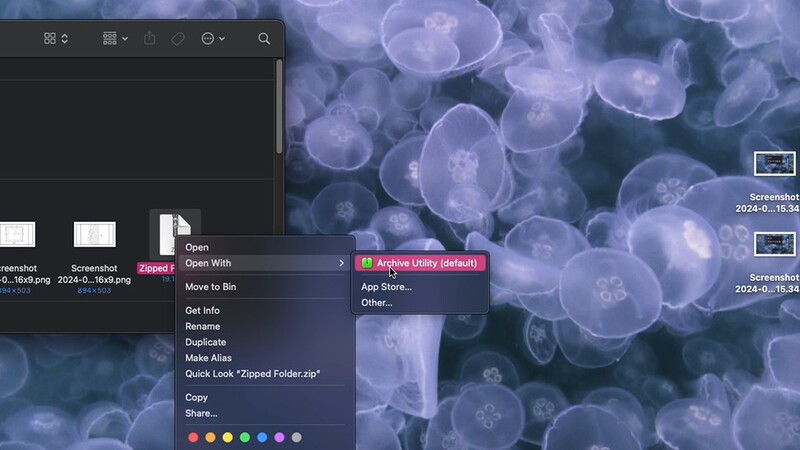Image resolution: width=800 pixels, height=450 pixels.
Task: Apply the red color tag
Action: click(194, 437)
